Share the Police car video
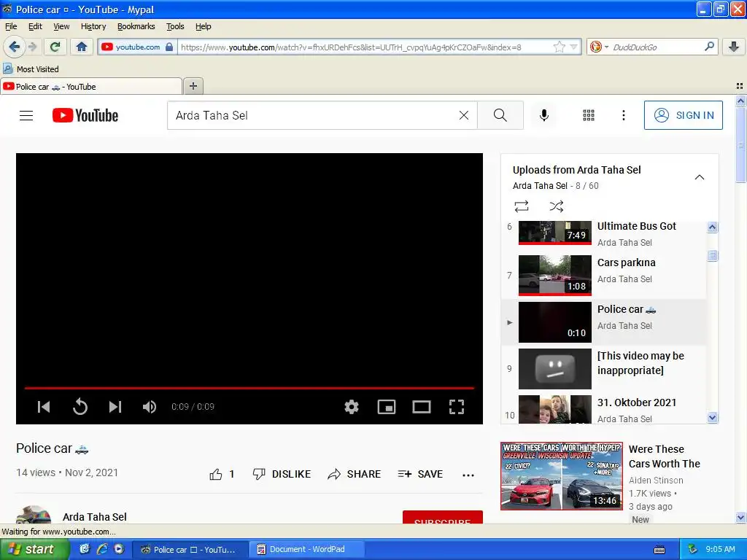 355,474
